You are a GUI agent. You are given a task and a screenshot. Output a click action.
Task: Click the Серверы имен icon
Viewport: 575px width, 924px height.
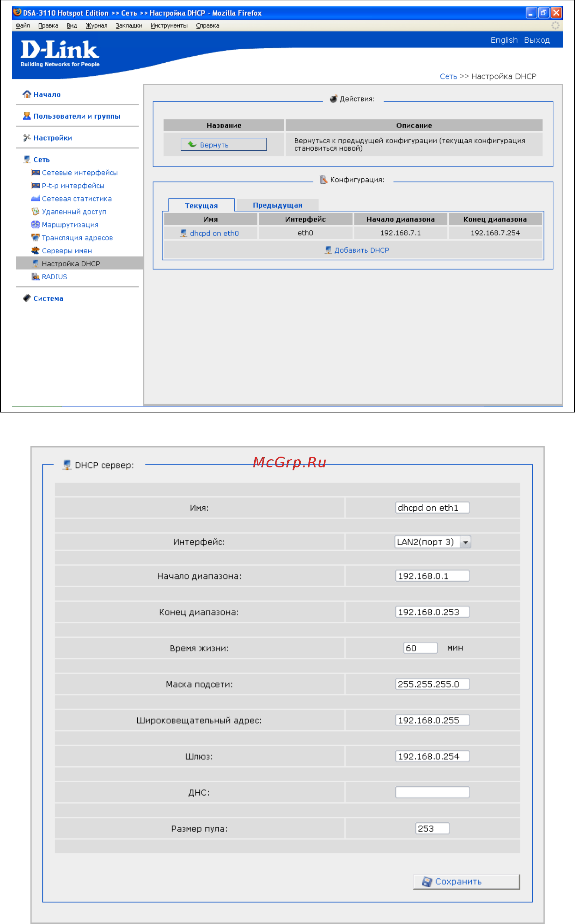tap(35, 250)
